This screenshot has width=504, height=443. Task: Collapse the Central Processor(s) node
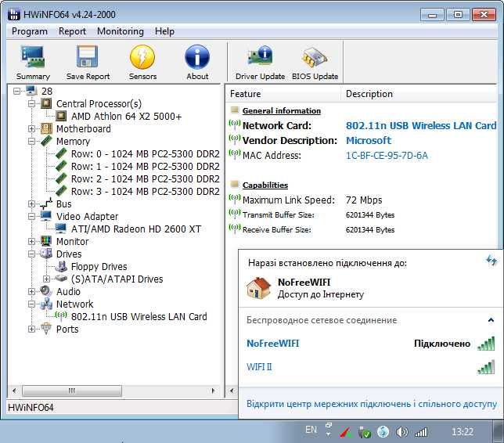[x=31, y=103]
